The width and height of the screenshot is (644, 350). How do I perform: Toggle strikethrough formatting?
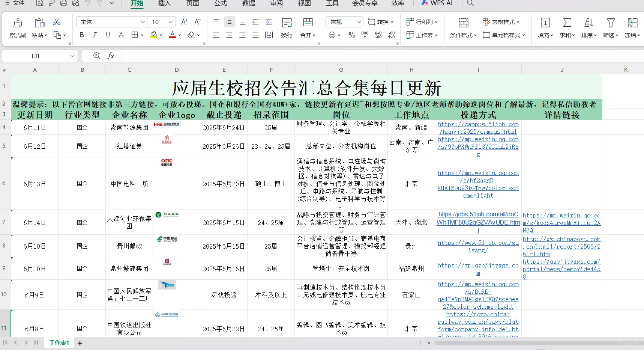point(121,35)
